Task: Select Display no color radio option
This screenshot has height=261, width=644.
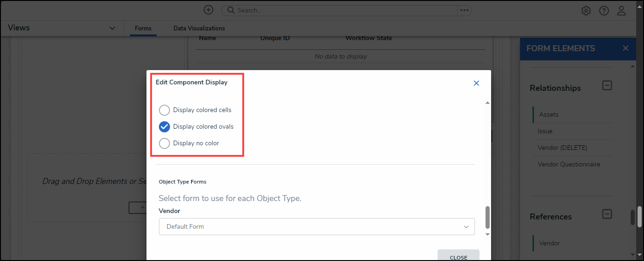Action: coord(164,143)
